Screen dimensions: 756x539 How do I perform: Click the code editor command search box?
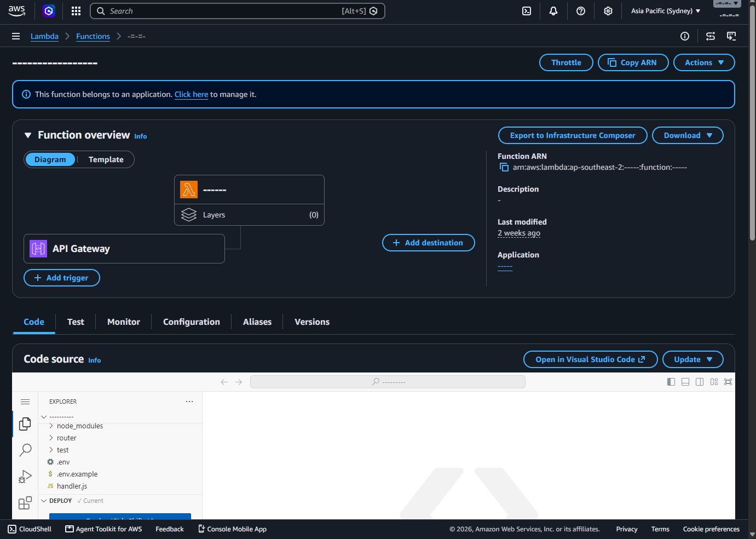coord(388,382)
